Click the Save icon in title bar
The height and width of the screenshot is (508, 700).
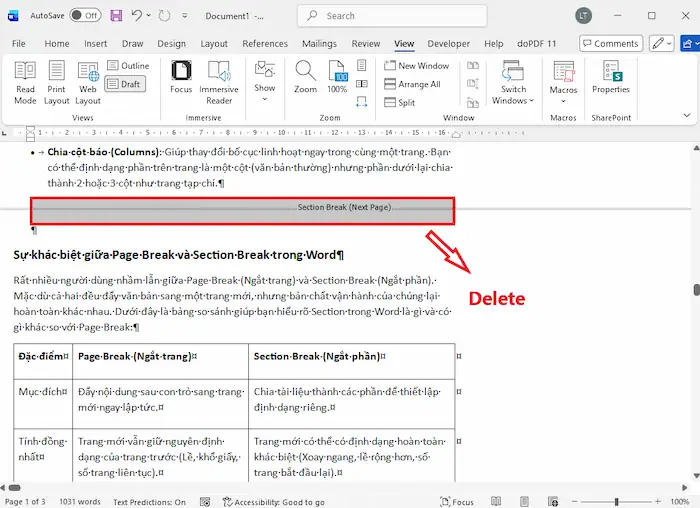[x=116, y=16]
